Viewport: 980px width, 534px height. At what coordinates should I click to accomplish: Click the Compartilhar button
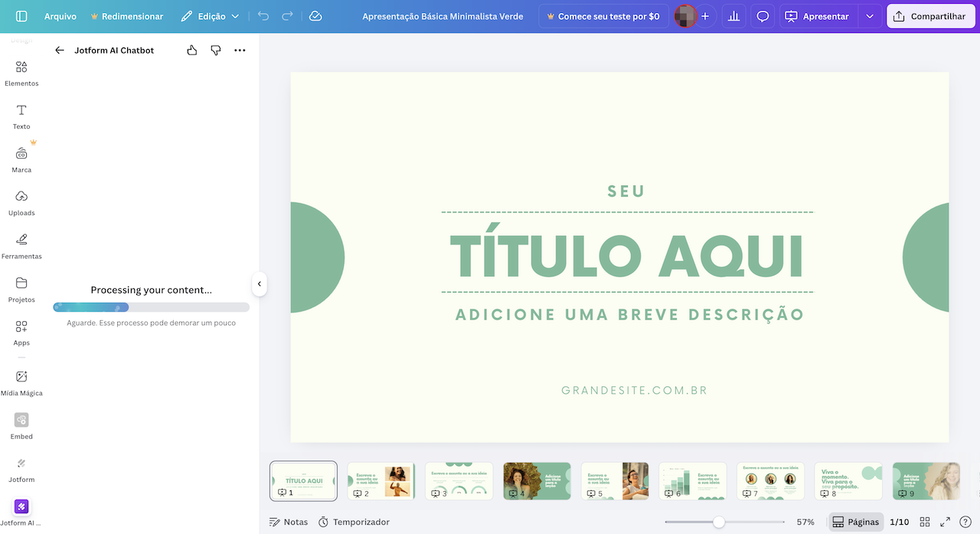click(930, 15)
